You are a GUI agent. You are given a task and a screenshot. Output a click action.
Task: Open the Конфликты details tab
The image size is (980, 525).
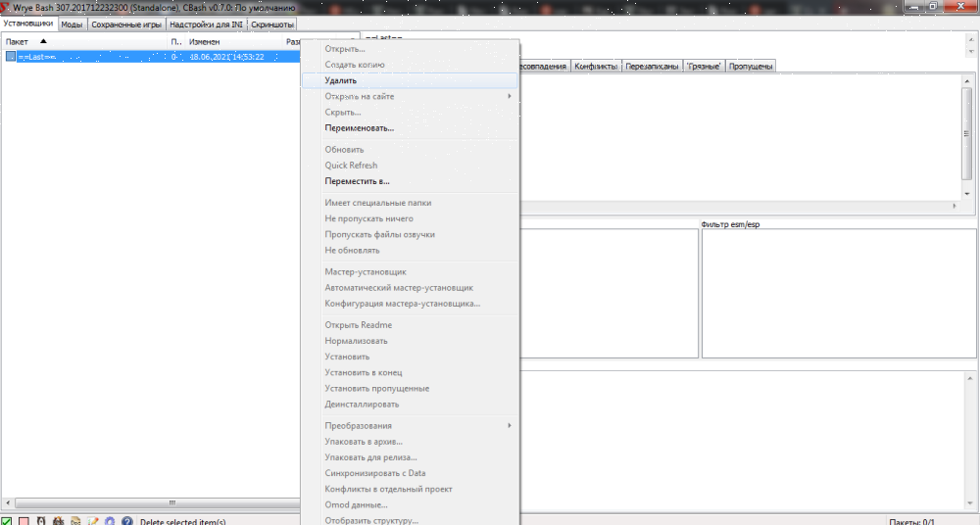[x=596, y=67]
